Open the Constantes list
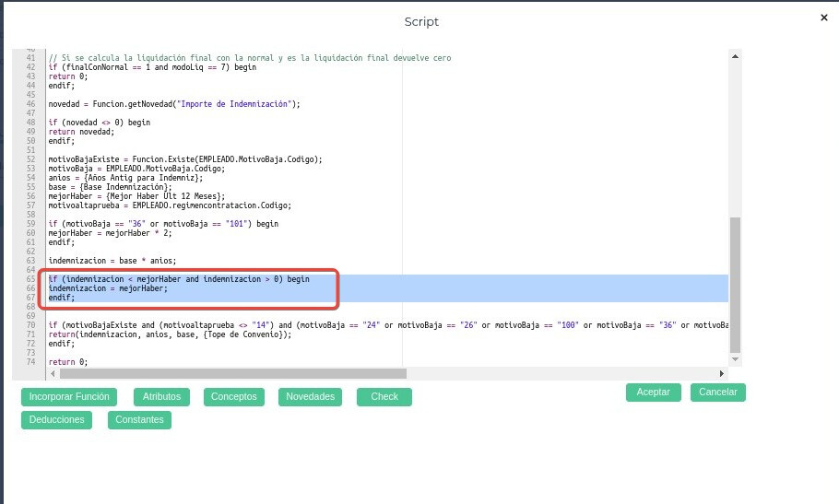Image resolution: width=839 pixels, height=504 pixels. pyautogui.click(x=139, y=419)
